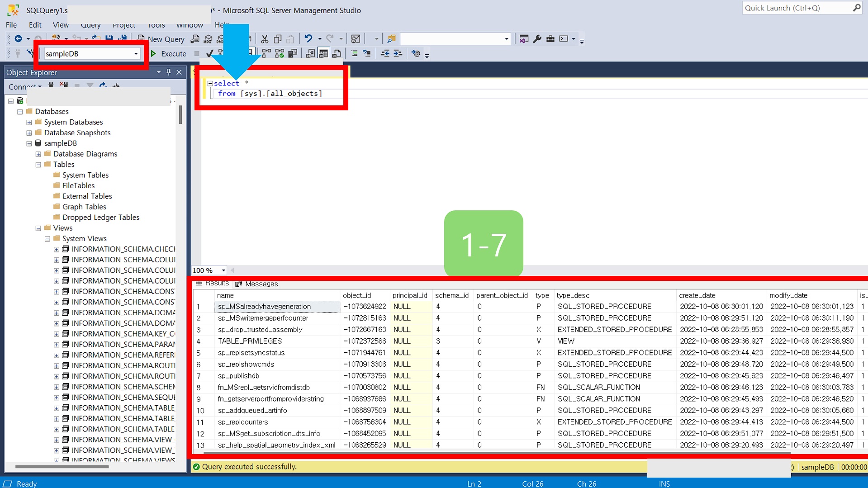Click Object Explorer Disconnect icon
The width and height of the screenshot is (868, 488).
[64, 85]
